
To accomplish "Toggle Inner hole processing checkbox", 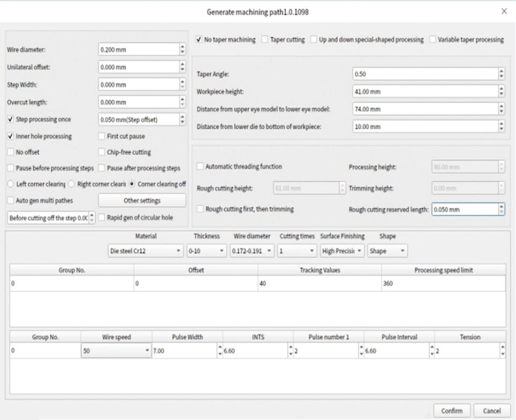I will tap(10, 136).
